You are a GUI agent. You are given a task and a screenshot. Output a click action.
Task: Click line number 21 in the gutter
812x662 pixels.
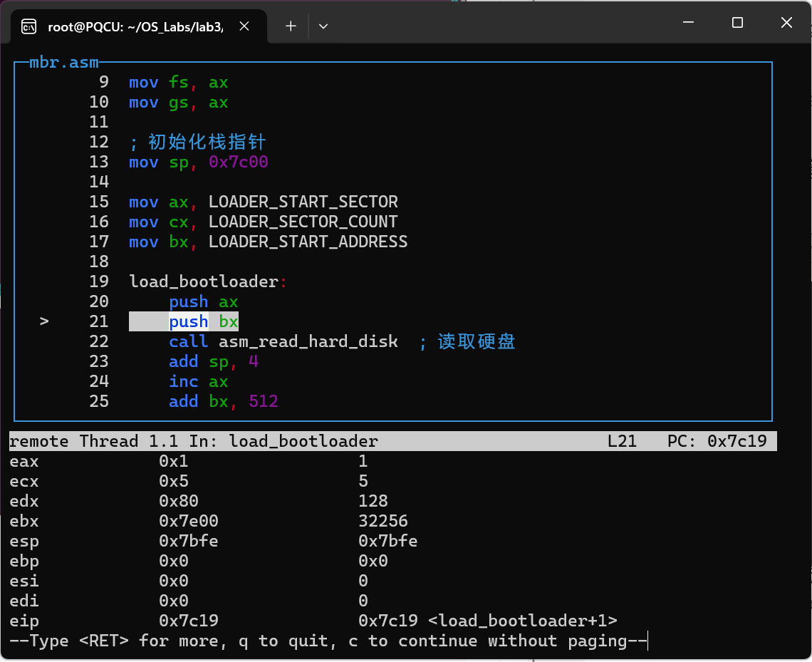99,321
